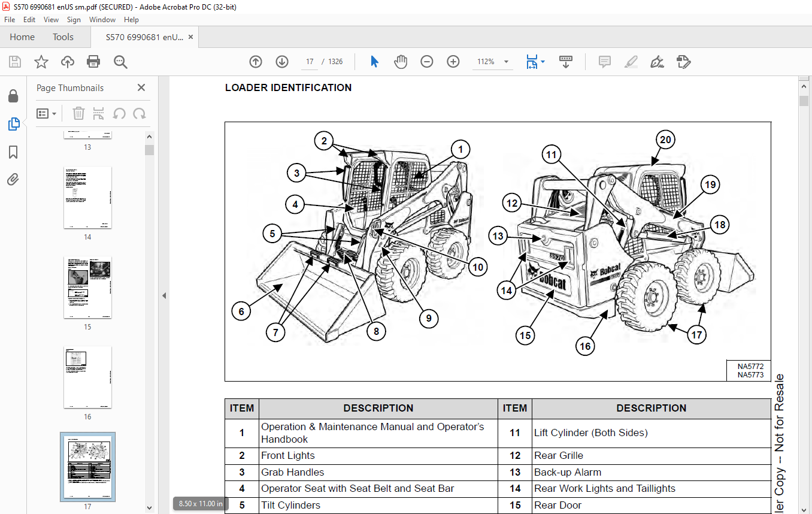
Task: Click the scrolling mode read icon
Action: [566, 62]
